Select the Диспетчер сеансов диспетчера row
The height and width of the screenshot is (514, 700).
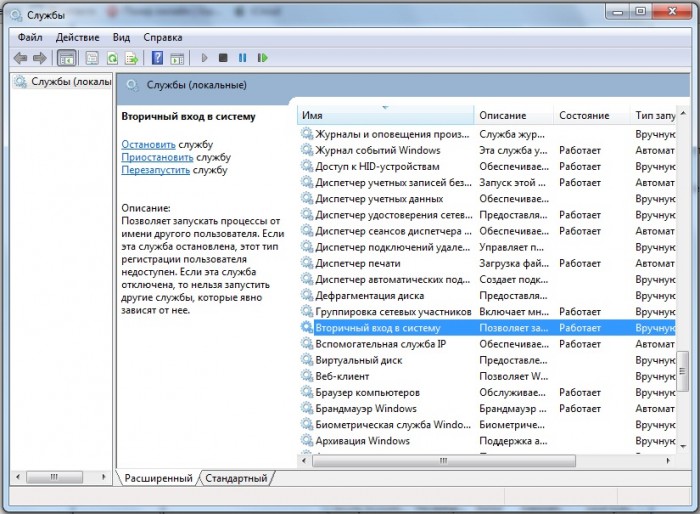click(x=487, y=231)
